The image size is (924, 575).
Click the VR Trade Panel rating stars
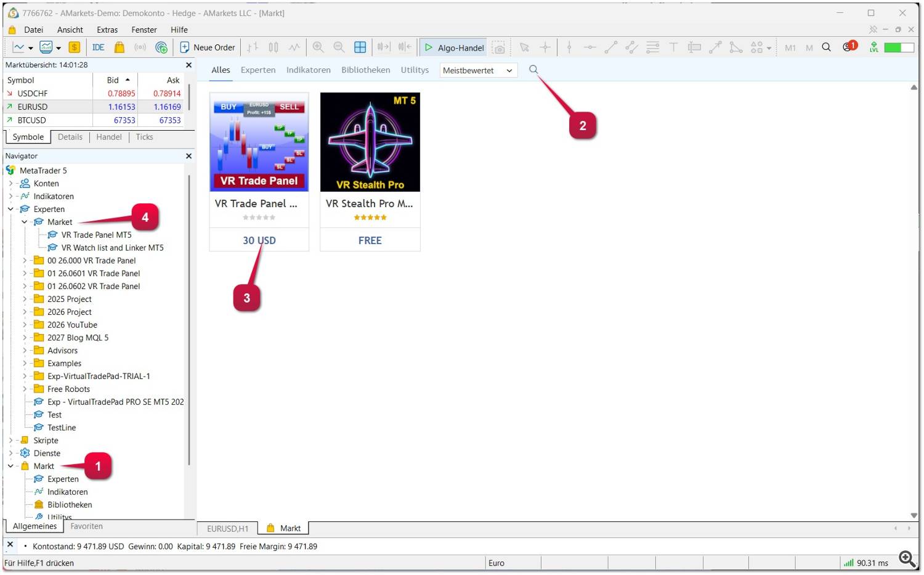pos(259,218)
